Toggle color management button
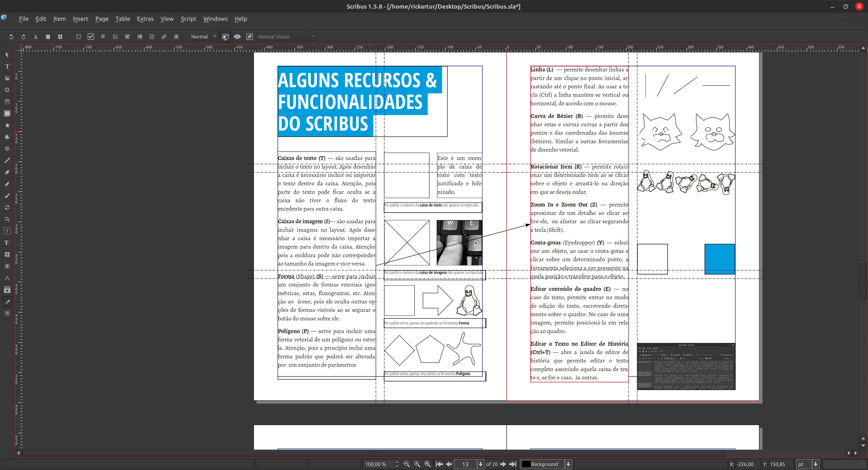Viewport: 868px width, 470px height. tap(225, 37)
